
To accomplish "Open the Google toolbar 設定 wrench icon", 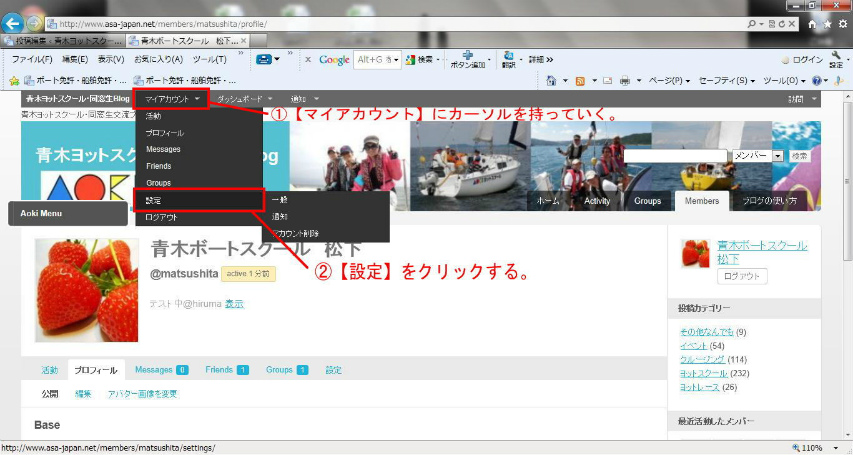I will (836, 60).
